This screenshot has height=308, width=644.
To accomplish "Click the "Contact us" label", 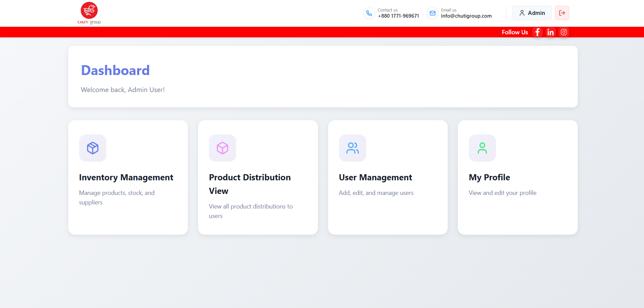I will point(388,10).
